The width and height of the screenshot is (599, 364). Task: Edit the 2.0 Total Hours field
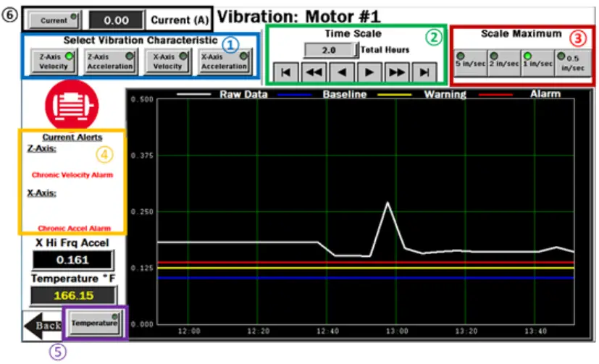[x=330, y=50]
